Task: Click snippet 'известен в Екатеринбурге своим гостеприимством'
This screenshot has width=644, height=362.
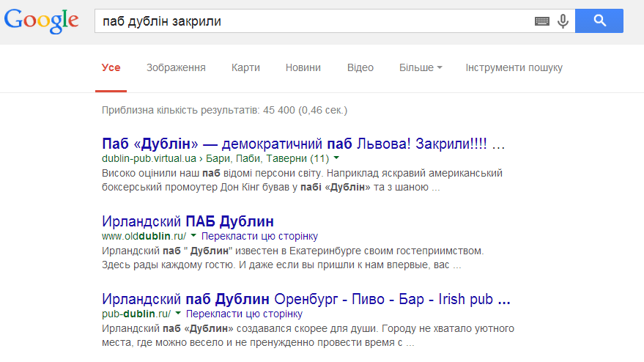Action: (x=359, y=251)
